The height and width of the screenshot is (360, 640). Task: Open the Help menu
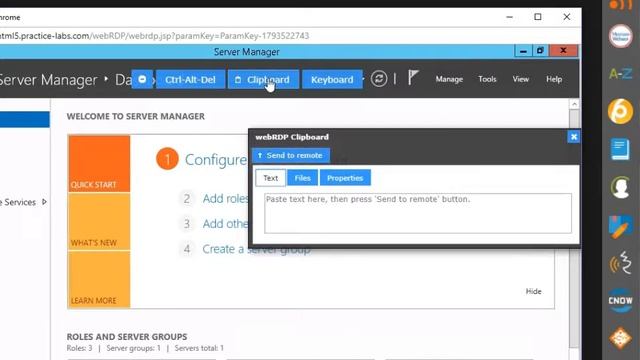(x=554, y=79)
